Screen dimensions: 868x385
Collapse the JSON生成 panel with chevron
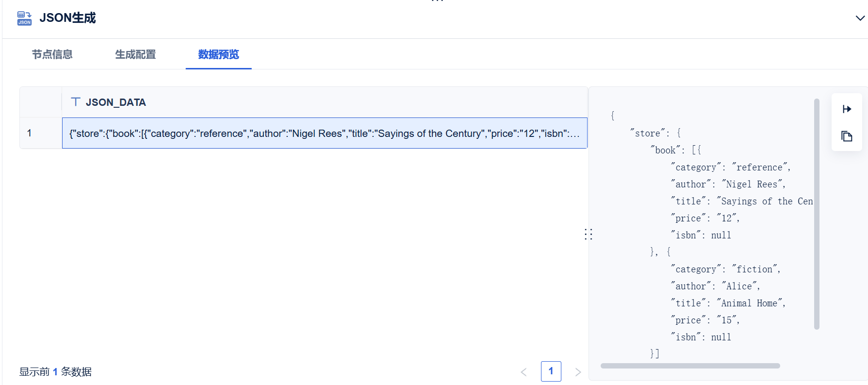[x=860, y=18]
